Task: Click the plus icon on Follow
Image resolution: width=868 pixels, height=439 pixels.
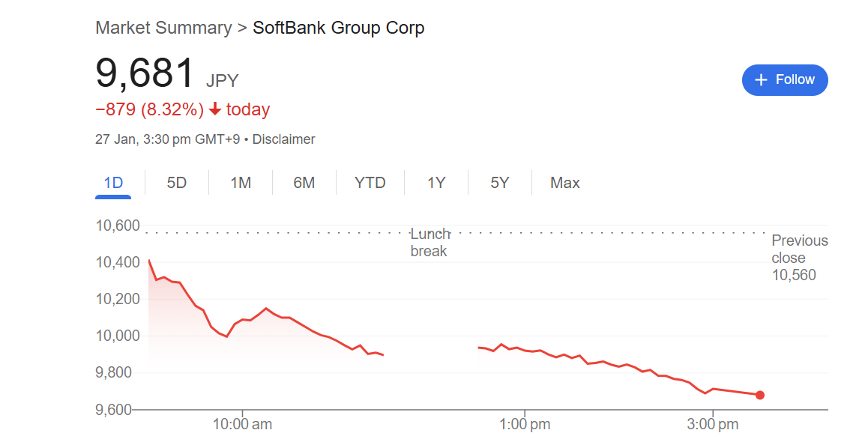Action: 762,80
